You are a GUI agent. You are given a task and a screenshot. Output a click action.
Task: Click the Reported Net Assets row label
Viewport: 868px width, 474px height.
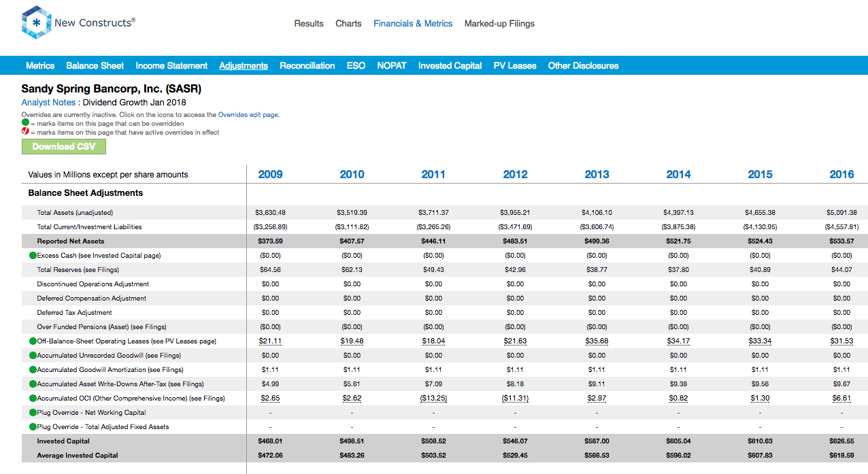pyautogui.click(x=71, y=241)
